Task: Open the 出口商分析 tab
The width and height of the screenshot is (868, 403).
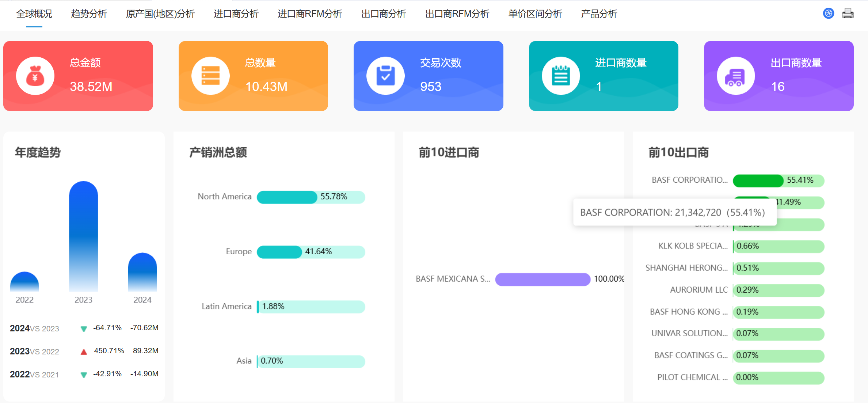Action: point(383,14)
